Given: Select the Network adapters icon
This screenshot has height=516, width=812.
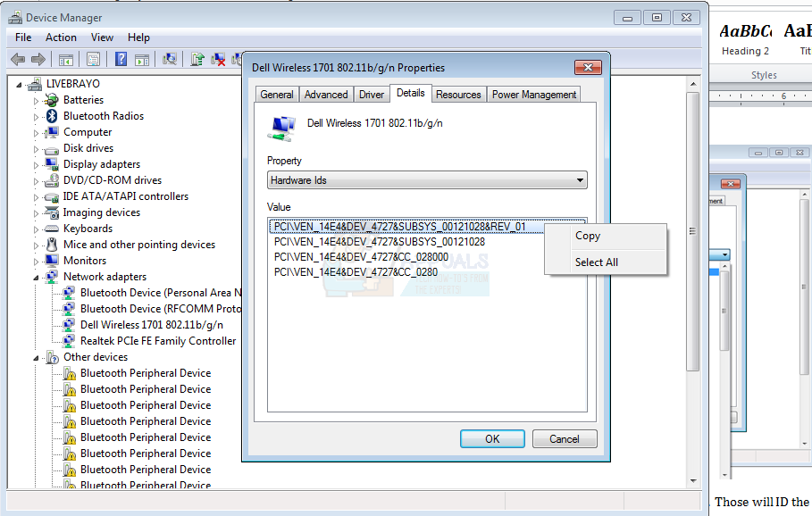Looking at the screenshot, I should 51,277.
